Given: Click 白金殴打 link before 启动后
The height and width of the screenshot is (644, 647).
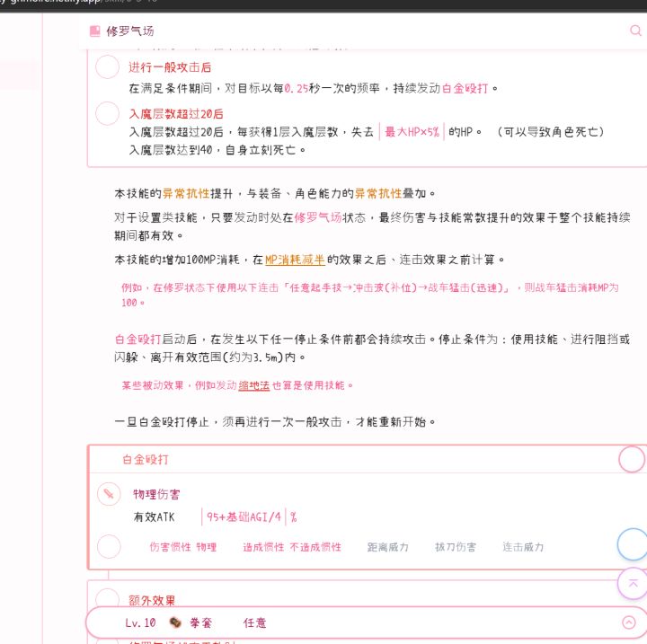Looking at the screenshot, I should tap(138, 340).
